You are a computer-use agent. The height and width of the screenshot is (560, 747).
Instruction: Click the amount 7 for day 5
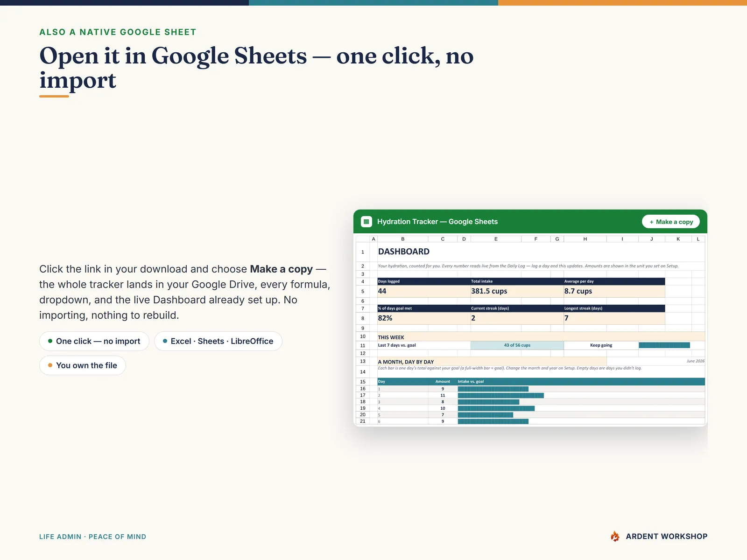coord(443,415)
